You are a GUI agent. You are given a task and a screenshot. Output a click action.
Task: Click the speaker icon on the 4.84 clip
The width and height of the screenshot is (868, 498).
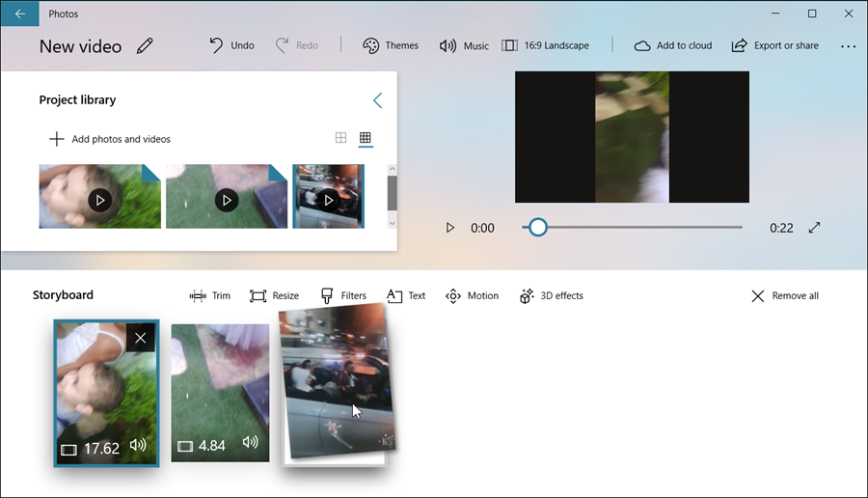point(250,442)
